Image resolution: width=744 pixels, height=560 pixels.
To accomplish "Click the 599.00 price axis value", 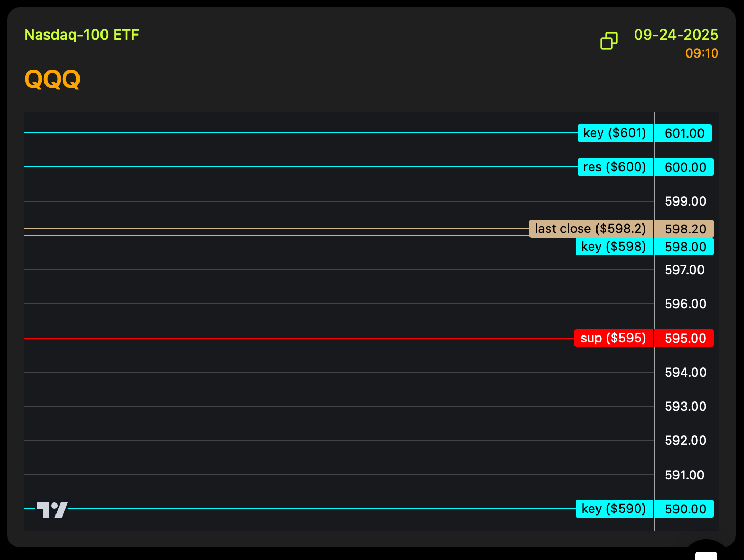I will point(685,201).
